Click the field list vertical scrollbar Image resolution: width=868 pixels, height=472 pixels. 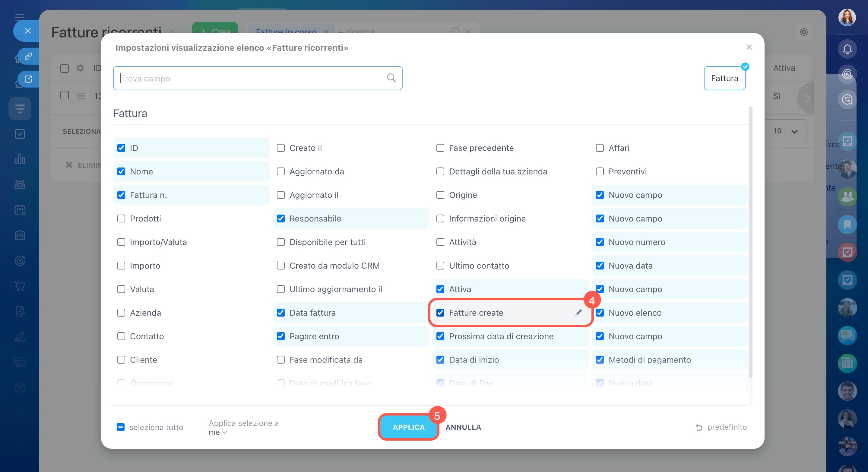(x=750, y=243)
